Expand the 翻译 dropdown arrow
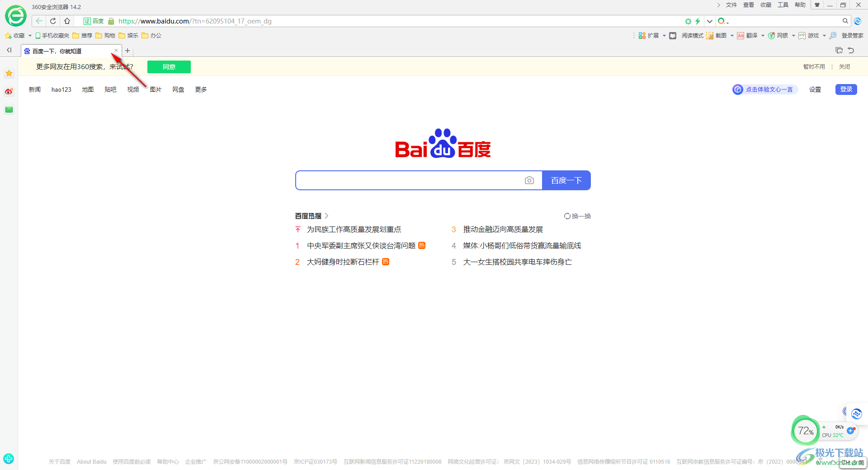The height and width of the screenshot is (470, 868). tap(763, 36)
